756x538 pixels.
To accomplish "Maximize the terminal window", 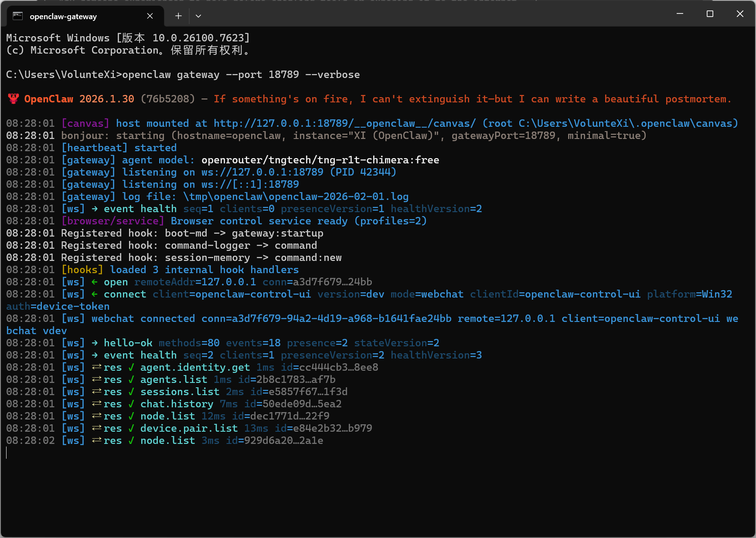I will coord(710,14).
